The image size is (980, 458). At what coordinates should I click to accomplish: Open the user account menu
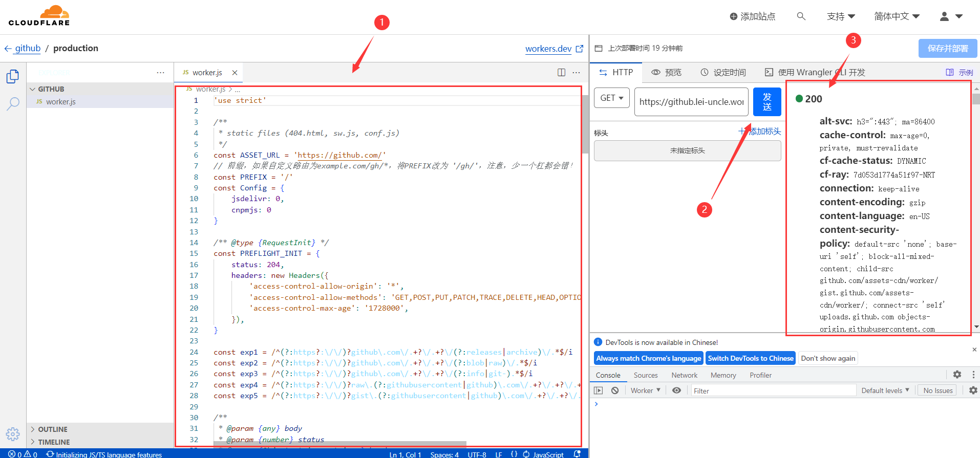coord(951,16)
